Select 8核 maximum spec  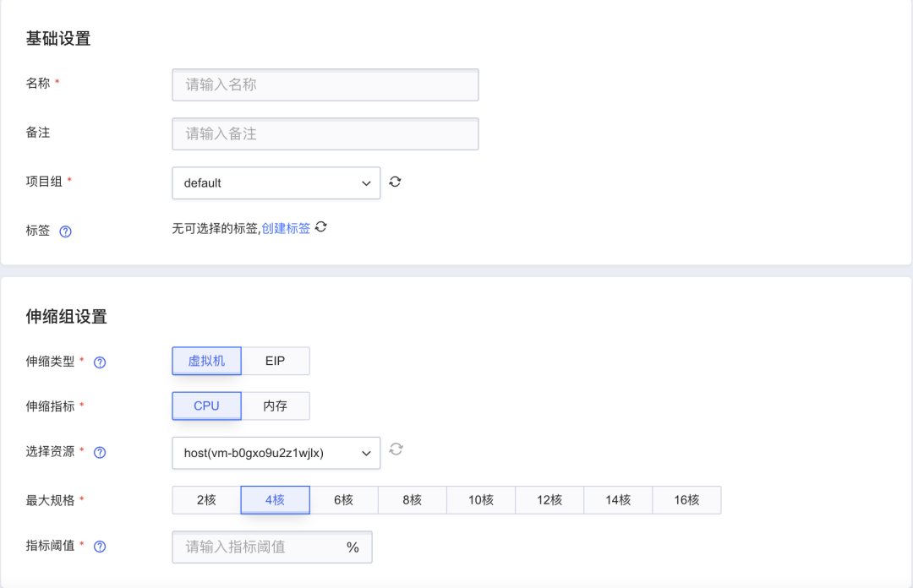[x=413, y=500]
